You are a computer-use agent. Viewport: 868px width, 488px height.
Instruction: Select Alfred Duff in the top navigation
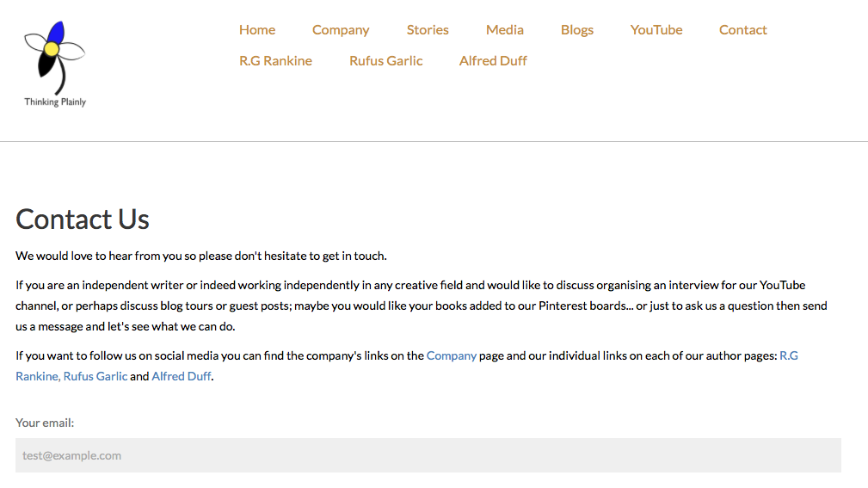[x=493, y=60]
